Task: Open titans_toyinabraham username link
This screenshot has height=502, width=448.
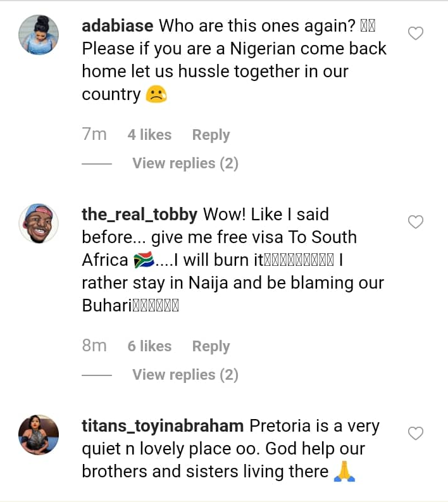Action: click(x=163, y=426)
